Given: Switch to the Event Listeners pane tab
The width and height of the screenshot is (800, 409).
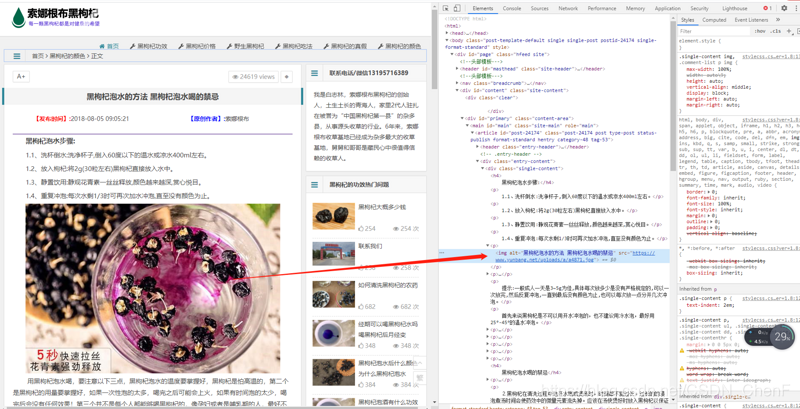Looking at the screenshot, I should [751, 20].
